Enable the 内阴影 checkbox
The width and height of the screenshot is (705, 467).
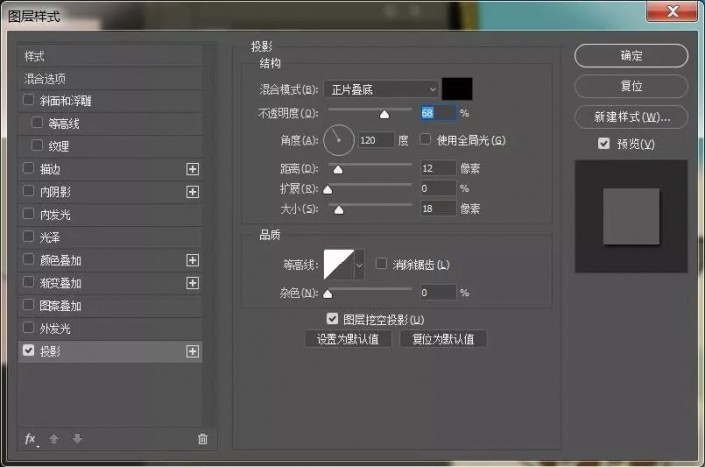coord(28,191)
